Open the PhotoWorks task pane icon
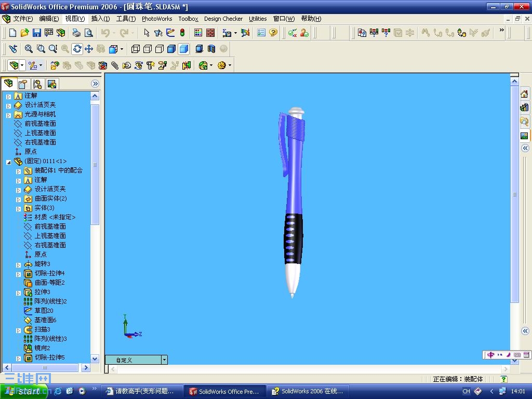The image size is (532, 399). [525, 136]
